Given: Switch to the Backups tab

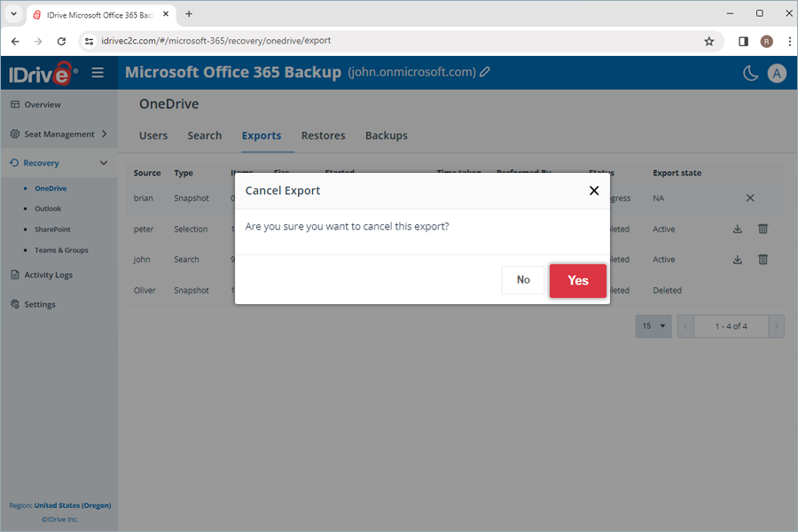Looking at the screenshot, I should [x=386, y=136].
